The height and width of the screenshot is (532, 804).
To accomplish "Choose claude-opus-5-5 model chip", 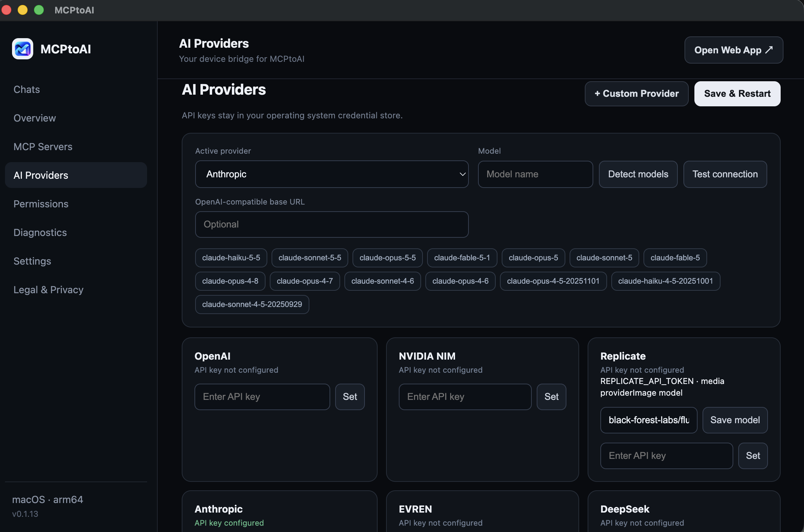I will 388,258.
